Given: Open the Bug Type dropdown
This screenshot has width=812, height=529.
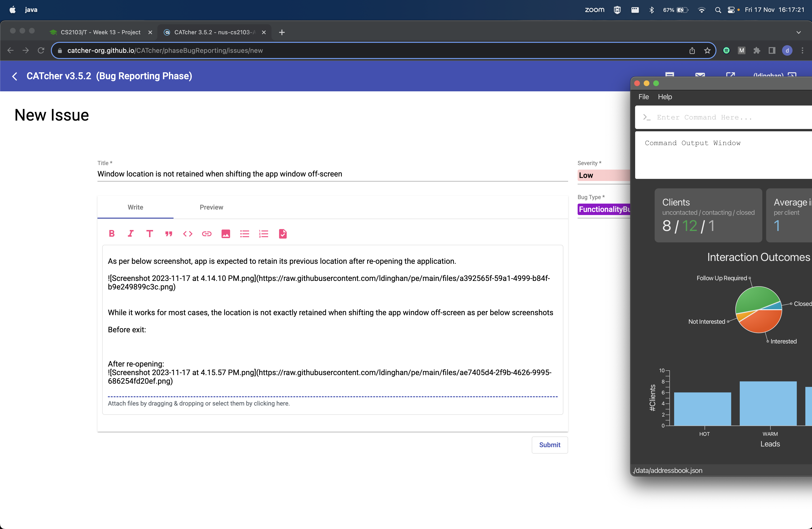Looking at the screenshot, I should click(x=603, y=209).
